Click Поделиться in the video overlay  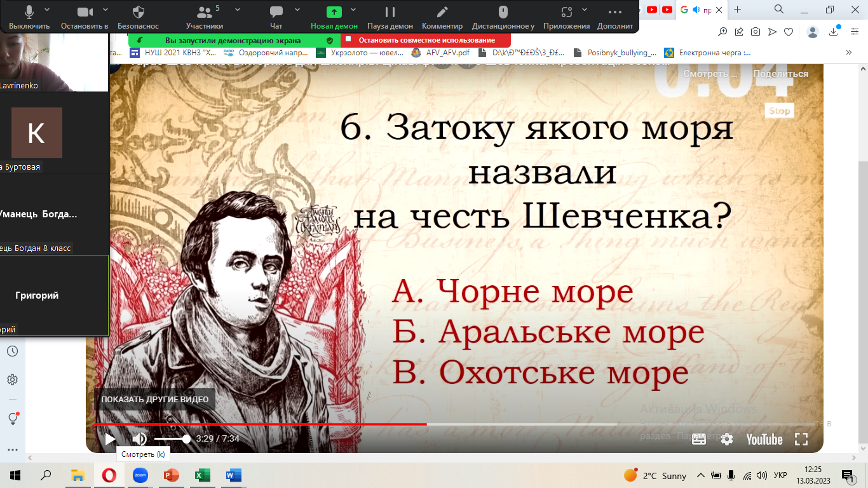781,74
